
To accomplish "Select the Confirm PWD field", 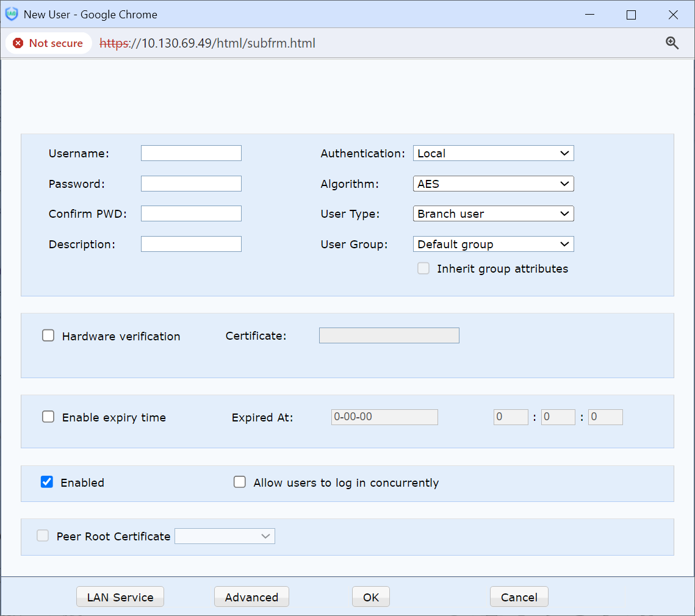I will click(x=191, y=213).
